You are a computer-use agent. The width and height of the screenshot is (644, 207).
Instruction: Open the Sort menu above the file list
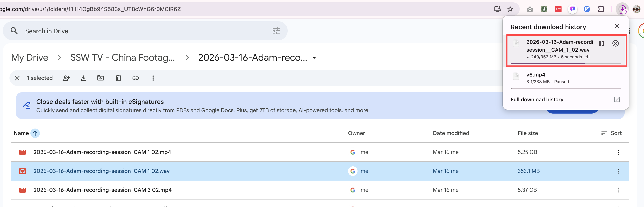click(611, 133)
